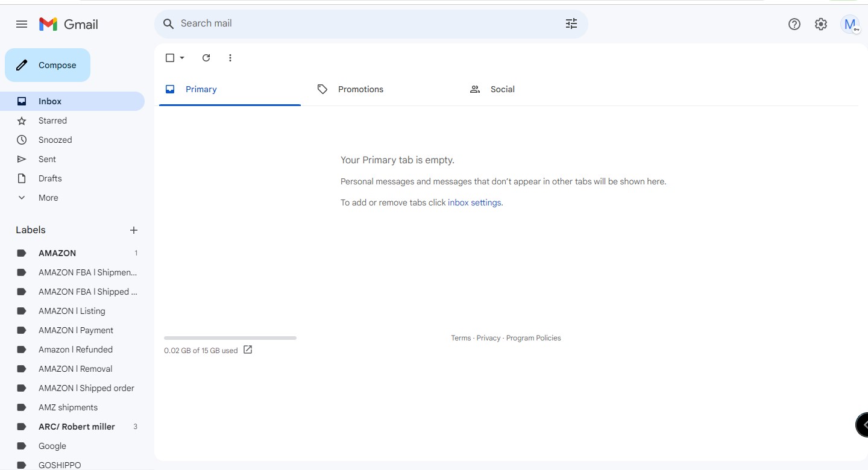Open AMAZON FBA l Shipmen... label

[x=72, y=272]
